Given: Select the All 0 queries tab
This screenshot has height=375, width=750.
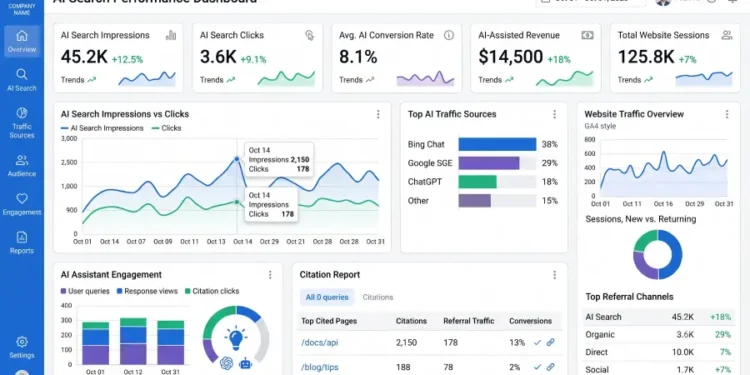Looking at the screenshot, I should 327,298.
